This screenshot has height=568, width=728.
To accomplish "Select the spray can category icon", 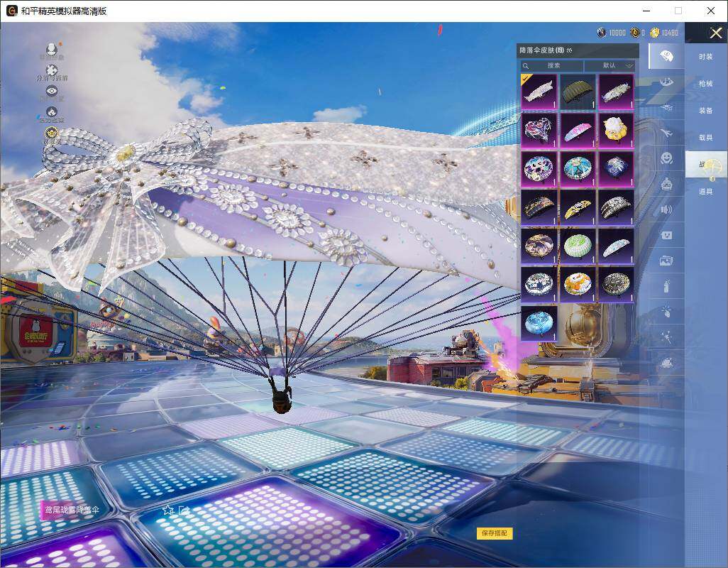I will click(666, 286).
